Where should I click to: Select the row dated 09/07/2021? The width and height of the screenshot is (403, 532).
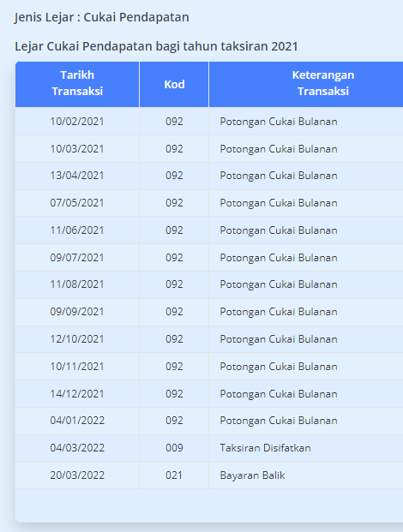[x=209, y=258]
